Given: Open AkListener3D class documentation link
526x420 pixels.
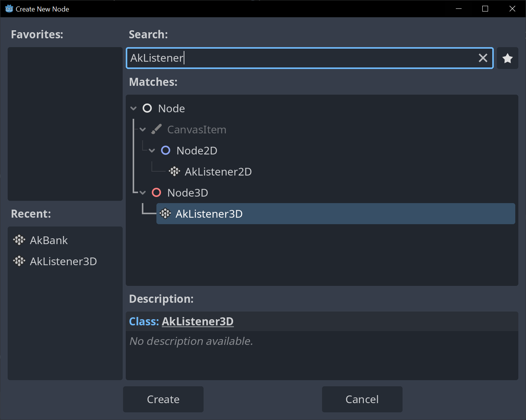Looking at the screenshot, I should click(197, 321).
